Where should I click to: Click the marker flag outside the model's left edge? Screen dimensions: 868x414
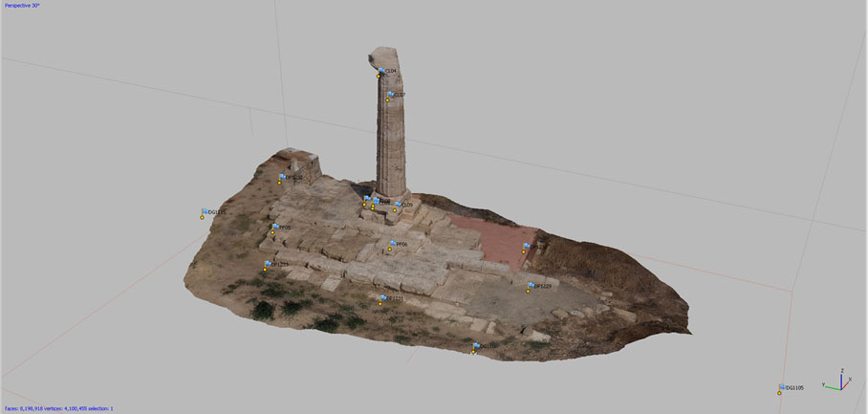click(x=205, y=211)
